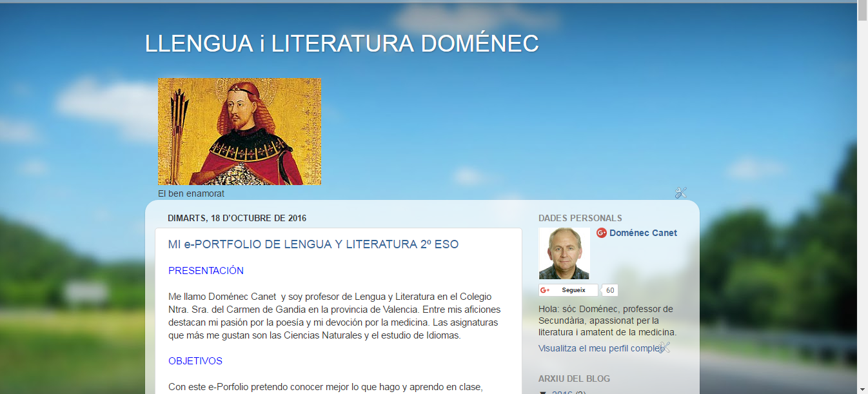Click the wrench edit icon in the profile gadget
Viewport: 868px width, 394px height.
665,347
